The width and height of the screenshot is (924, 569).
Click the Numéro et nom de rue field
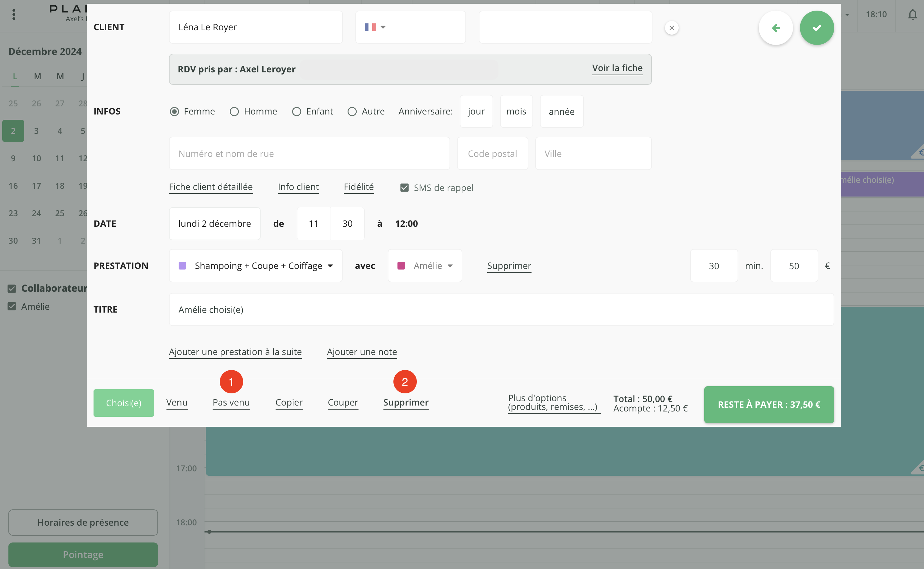[x=309, y=153]
